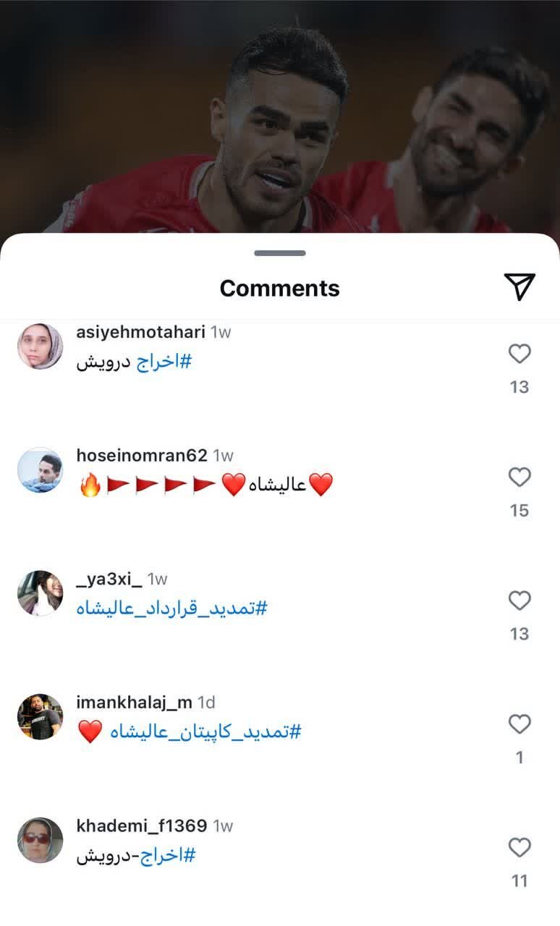This screenshot has width=560, height=926.
Task: Share the post using the paper plane icon
Action: tap(519, 287)
